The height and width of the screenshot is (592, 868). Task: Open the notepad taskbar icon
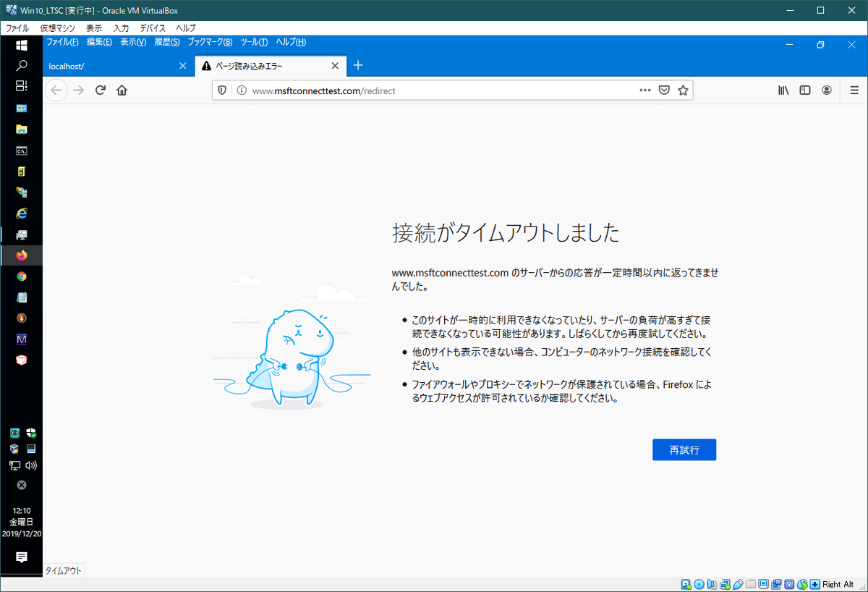(21, 297)
